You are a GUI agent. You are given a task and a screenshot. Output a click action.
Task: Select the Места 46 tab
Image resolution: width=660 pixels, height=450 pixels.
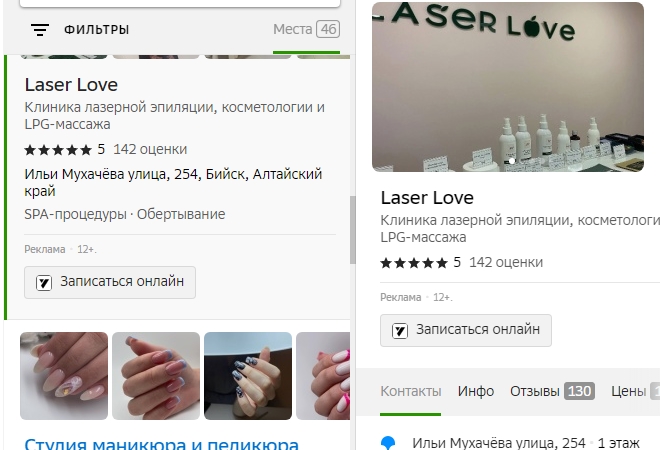pyautogui.click(x=306, y=29)
